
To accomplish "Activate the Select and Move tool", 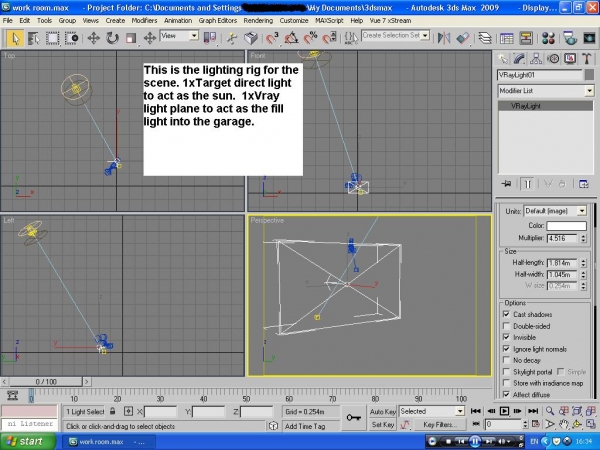I will click(x=93, y=38).
